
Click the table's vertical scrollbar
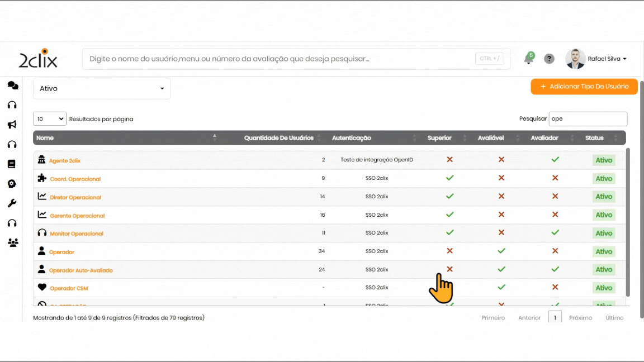627,223
